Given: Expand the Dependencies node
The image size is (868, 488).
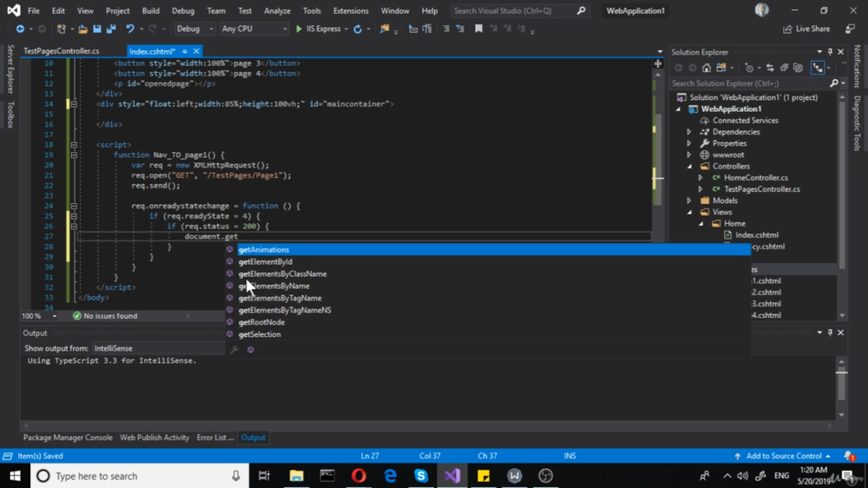Looking at the screenshot, I should click(689, 132).
